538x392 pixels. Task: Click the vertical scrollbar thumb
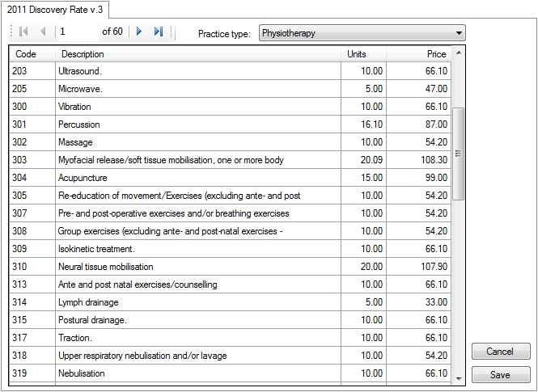tap(459, 154)
